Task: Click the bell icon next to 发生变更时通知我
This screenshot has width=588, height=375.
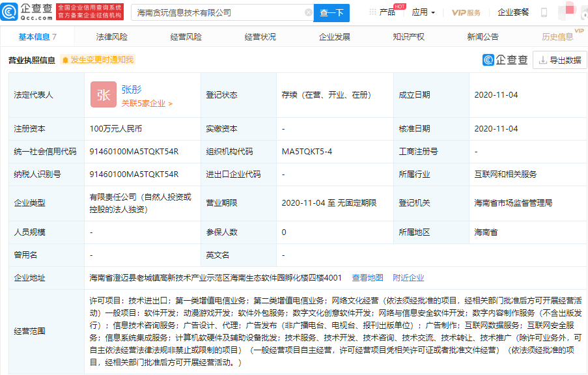Action: 65,60
